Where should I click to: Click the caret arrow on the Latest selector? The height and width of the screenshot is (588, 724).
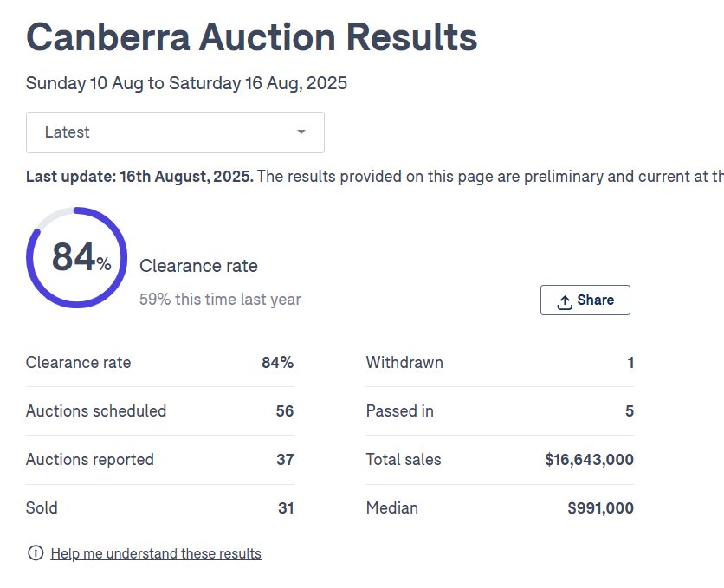pos(301,132)
